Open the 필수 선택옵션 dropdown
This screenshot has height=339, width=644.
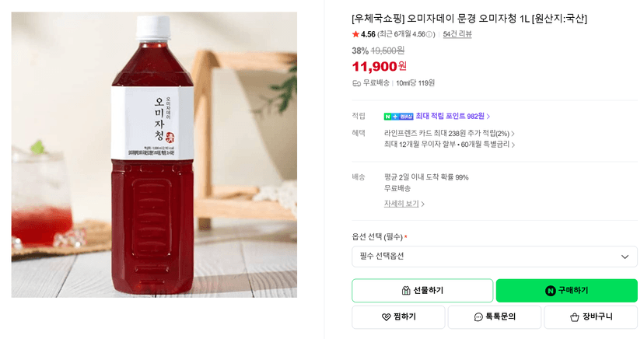pyautogui.click(x=495, y=257)
